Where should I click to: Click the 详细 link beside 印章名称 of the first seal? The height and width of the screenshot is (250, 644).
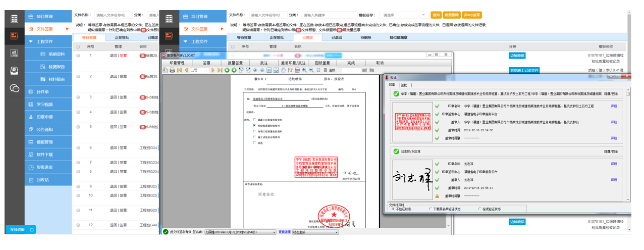point(614,107)
